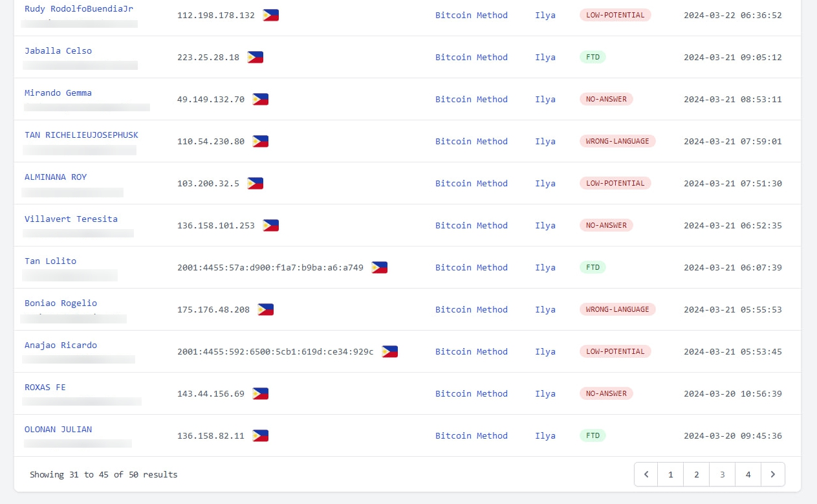Go to the next results page arrow

[772, 474]
